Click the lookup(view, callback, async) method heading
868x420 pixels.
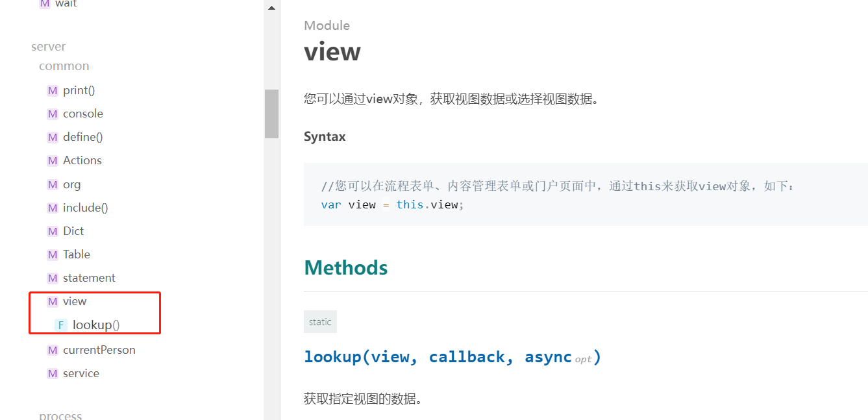pyautogui.click(x=452, y=357)
